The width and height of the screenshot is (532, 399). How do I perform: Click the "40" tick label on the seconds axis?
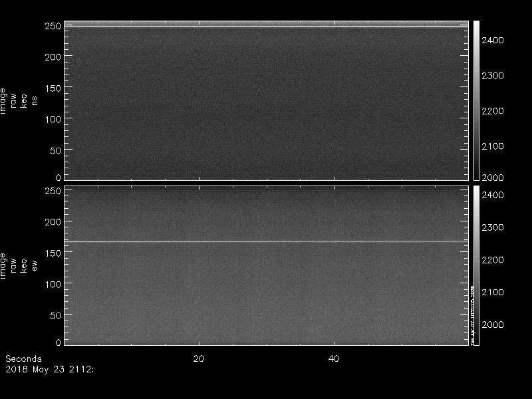point(334,359)
